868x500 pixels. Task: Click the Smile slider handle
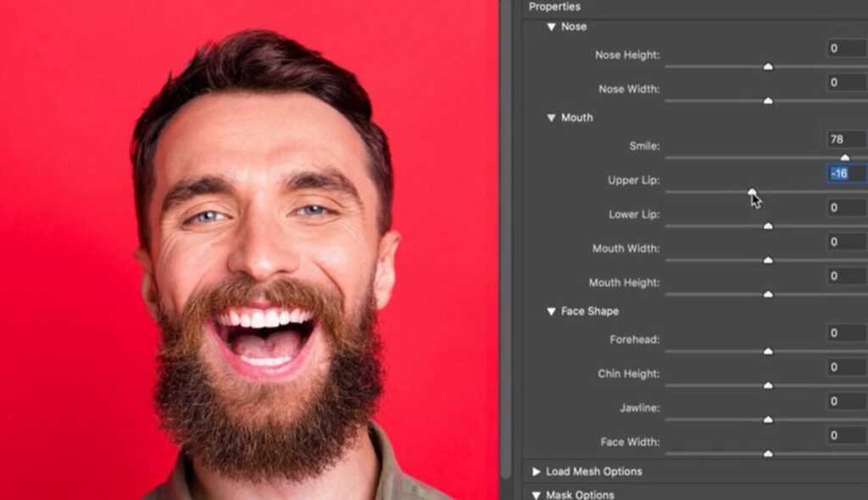[x=846, y=157]
